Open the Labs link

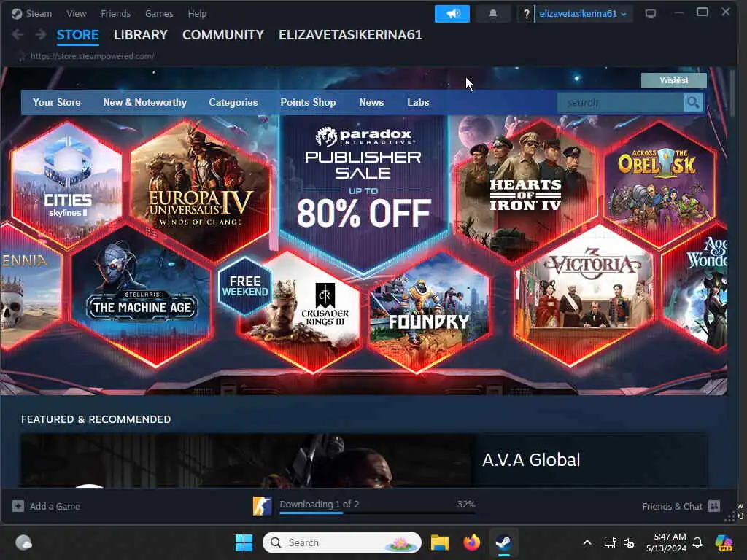point(418,102)
